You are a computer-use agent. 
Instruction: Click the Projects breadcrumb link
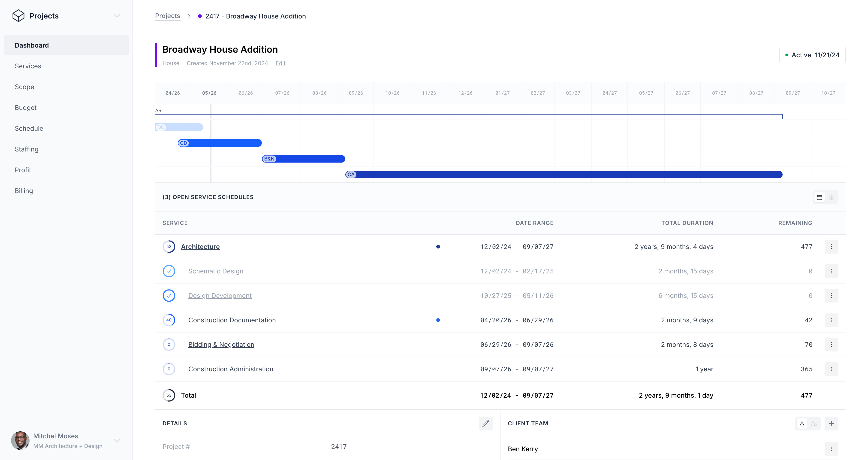[x=167, y=16]
